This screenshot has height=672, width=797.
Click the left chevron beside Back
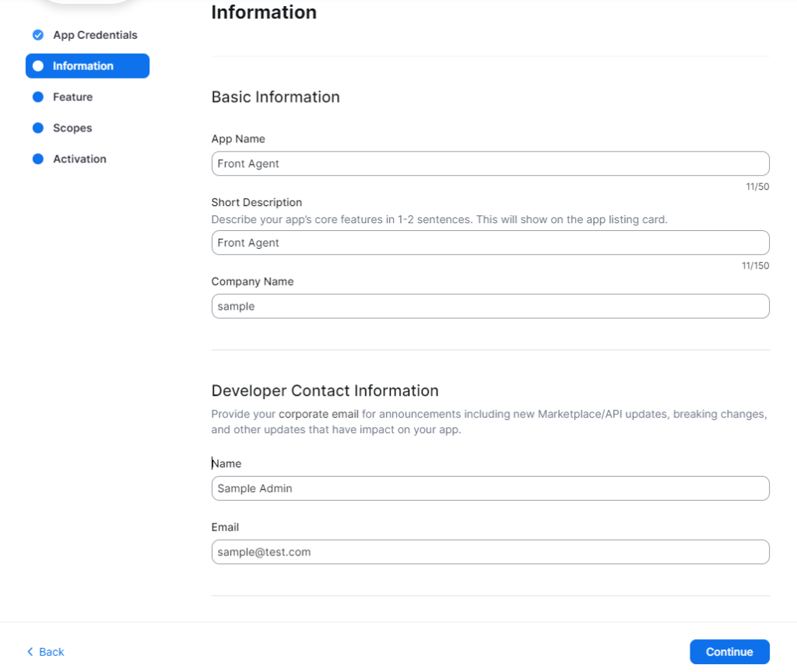click(x=30, y=652)
